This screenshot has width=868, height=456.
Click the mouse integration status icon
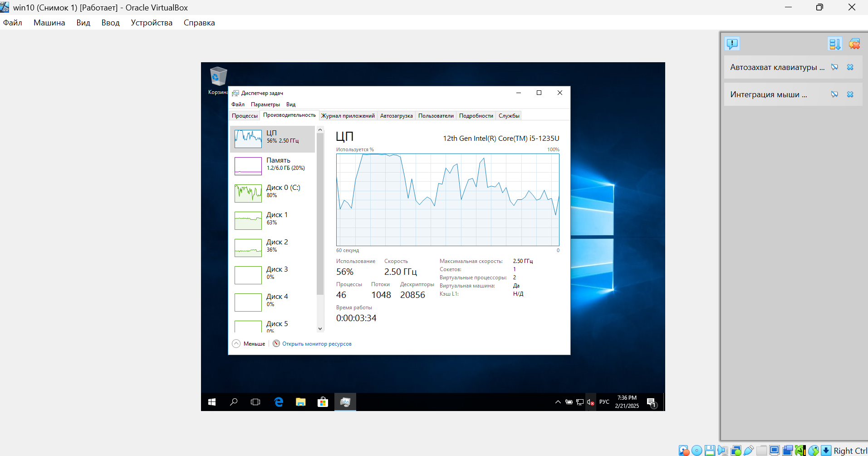814,451
